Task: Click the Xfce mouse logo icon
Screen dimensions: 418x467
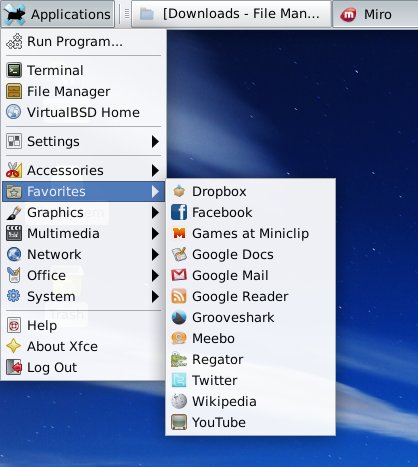Action: click(x=15, y=14)
